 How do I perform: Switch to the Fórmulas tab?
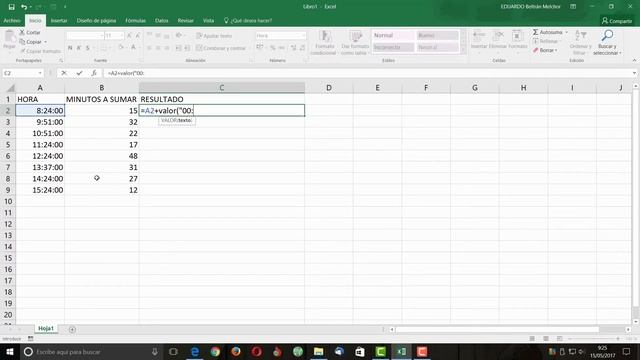[136, 20]
